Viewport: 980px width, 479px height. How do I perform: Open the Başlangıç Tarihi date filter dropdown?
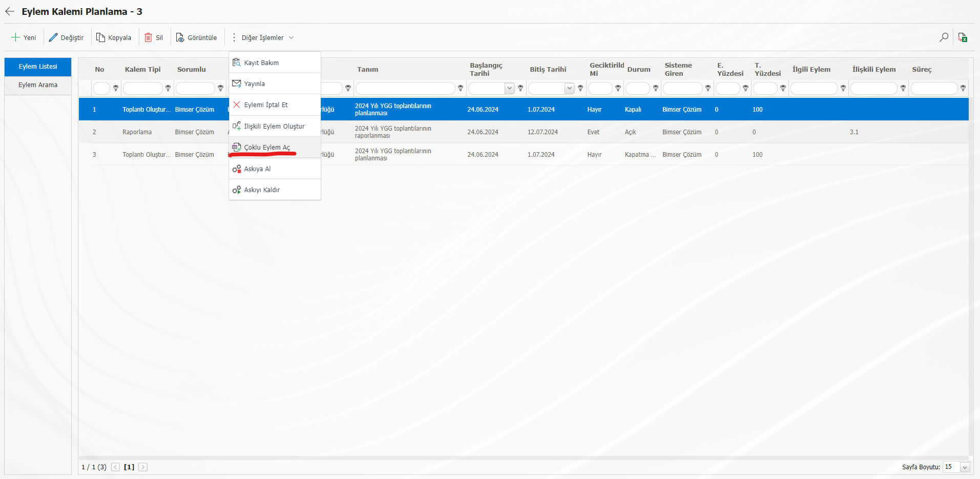tap(509, 88)
